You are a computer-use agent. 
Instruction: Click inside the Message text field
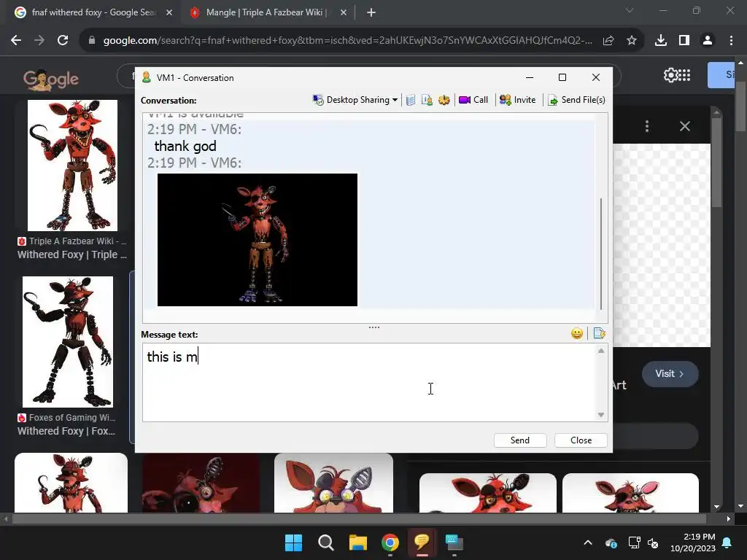(369, 382)
